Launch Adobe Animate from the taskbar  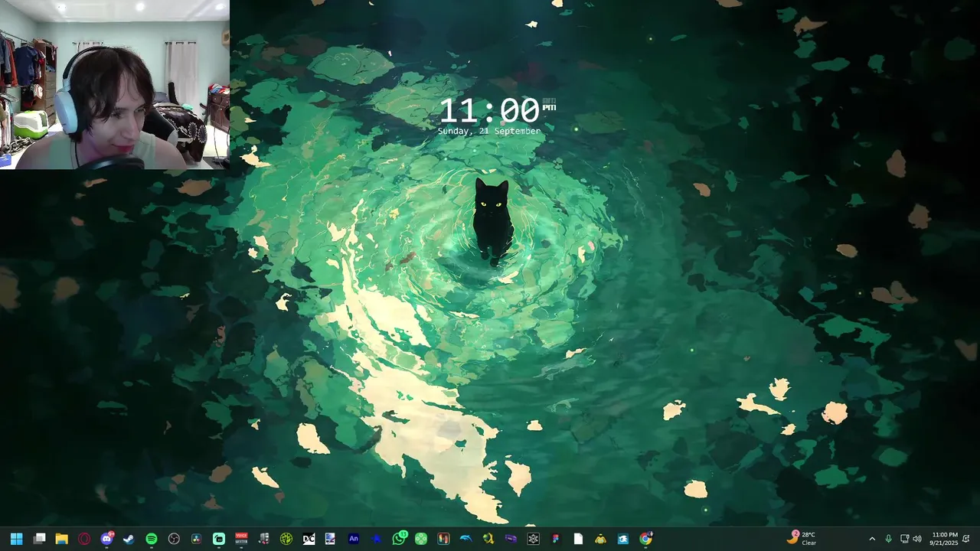[x=354, y=539]
